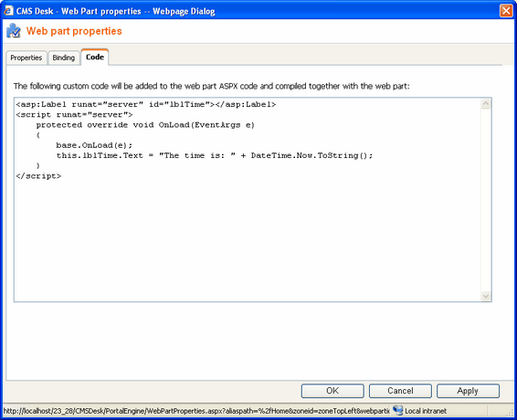The height and width of the screenshot is (420, 517).
Task: Click the lblTime.Text assignment line
Action: 215,155
